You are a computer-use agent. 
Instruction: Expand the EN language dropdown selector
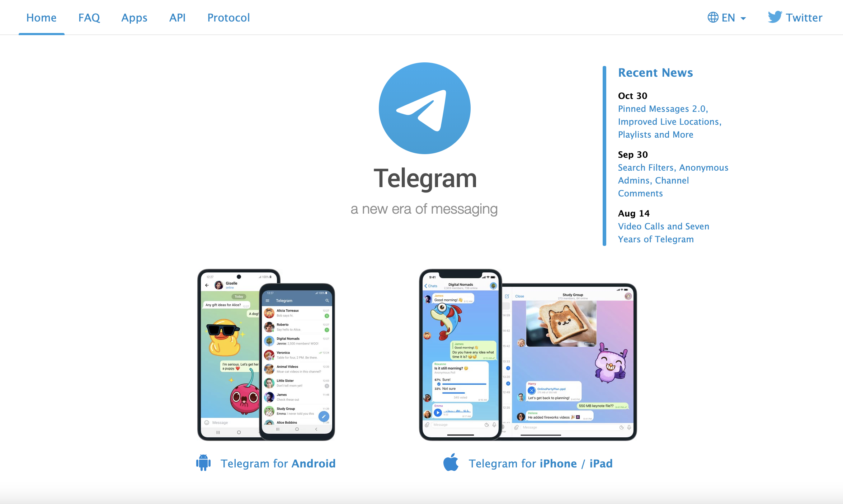[726, 18]
